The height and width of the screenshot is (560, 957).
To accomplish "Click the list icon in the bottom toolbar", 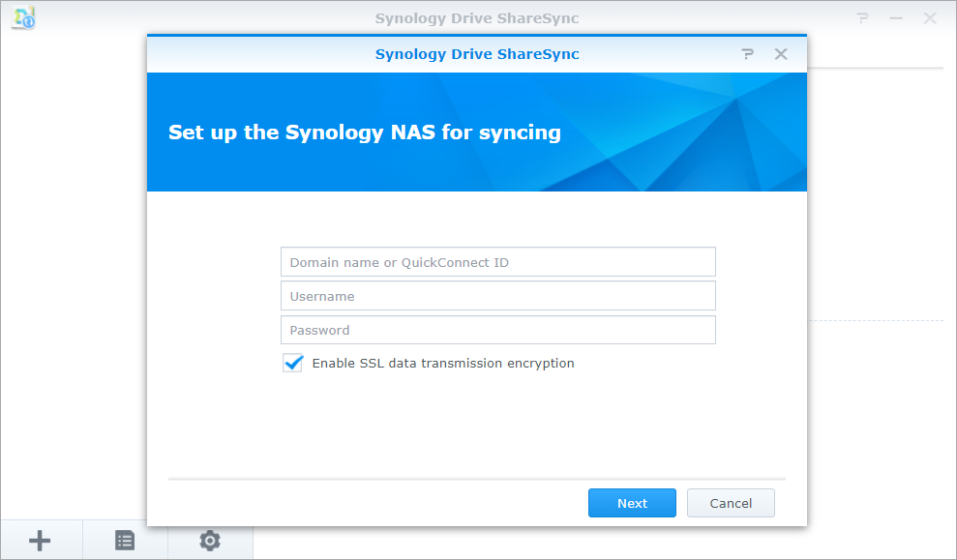I will click(x=124, y=540).
